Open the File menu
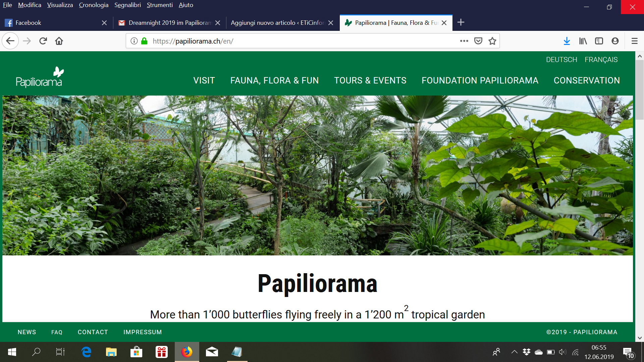 pos(7,5)
